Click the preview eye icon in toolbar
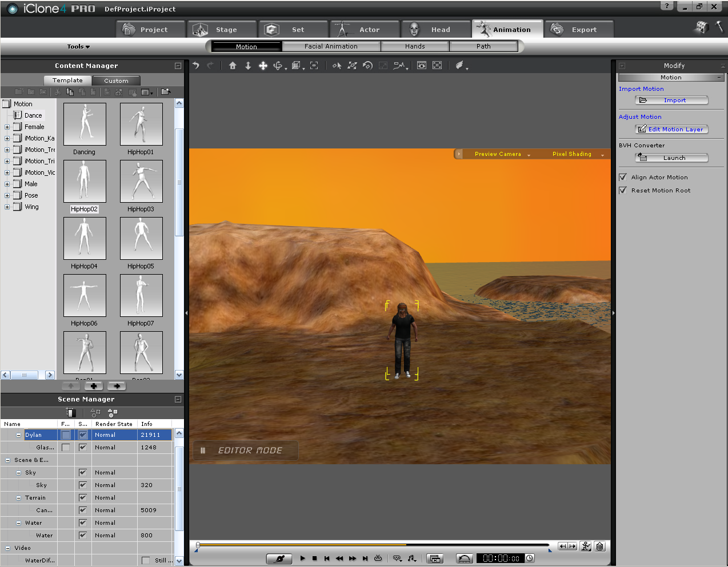 [422, 66]
